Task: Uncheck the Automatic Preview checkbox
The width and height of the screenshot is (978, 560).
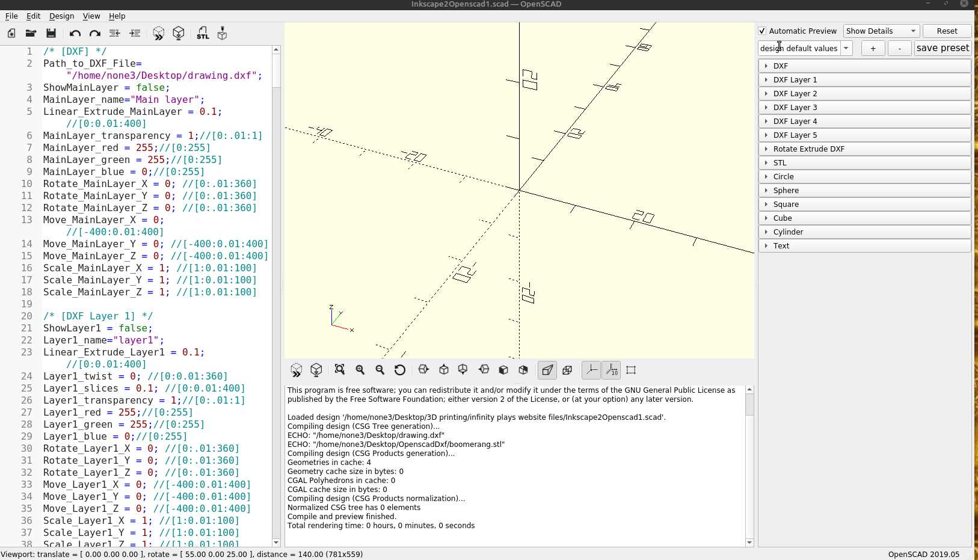Action: [762, 31]
